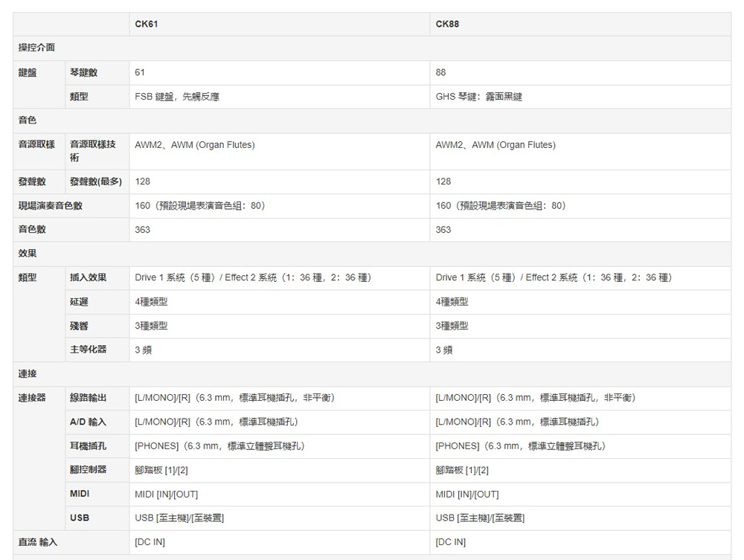Image resolution: width=744 pixels, height=560 pixels.
Task: Click the CK61 column header
Action: (146, 24)
